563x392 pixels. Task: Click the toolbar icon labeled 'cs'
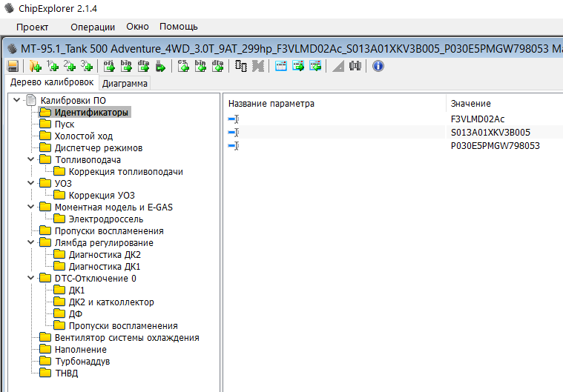[183, 66]
